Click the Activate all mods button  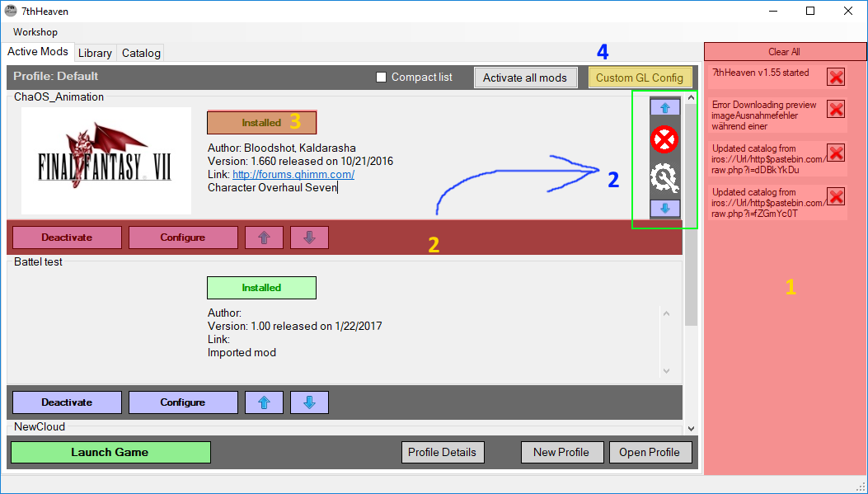[x=525, y=78]
